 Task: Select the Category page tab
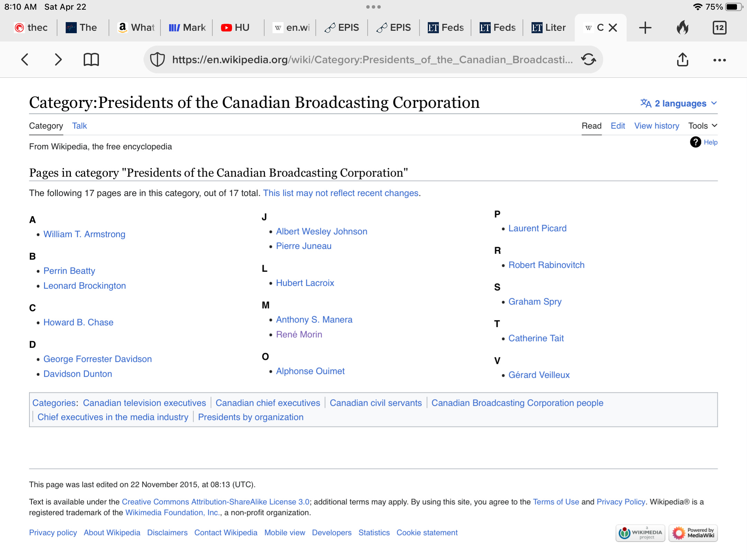(x=46, y=126)
